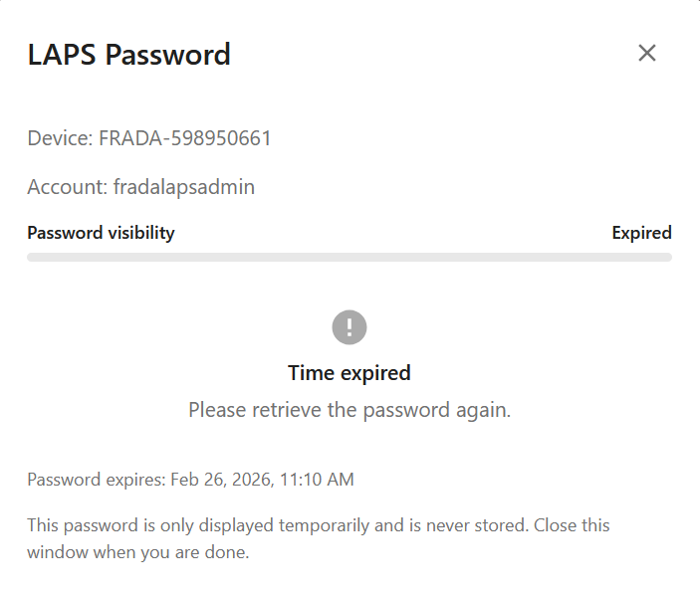The image size is (700, 598).
Task: Close the LAPS Password dialog
Action: click(x=647, y=54)
